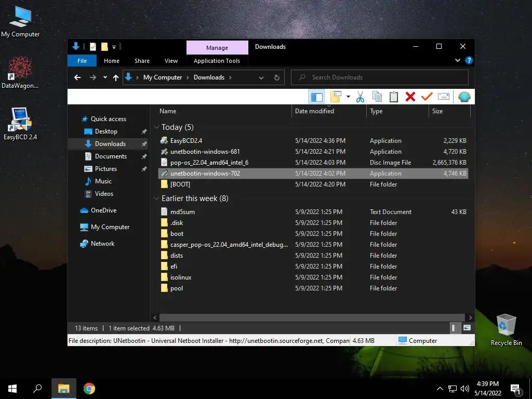Expand the view settings dropdown arrow

coord(348,97)
